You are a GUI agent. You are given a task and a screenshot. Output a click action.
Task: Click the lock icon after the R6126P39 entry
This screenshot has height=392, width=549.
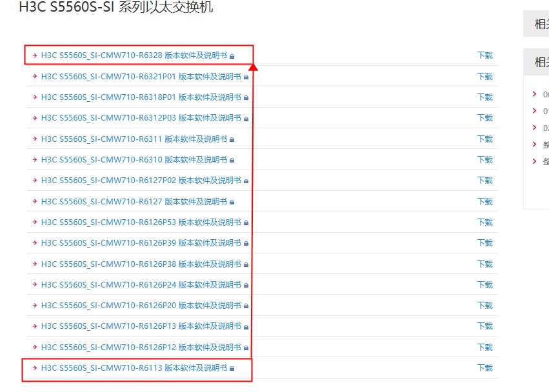click(246, 244)
